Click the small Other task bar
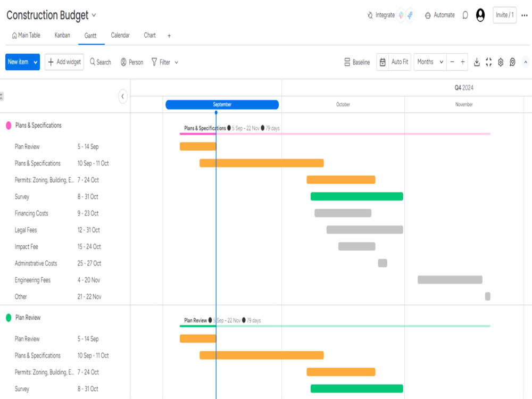This screenshot has height=399, width=532. pos(487,296)
